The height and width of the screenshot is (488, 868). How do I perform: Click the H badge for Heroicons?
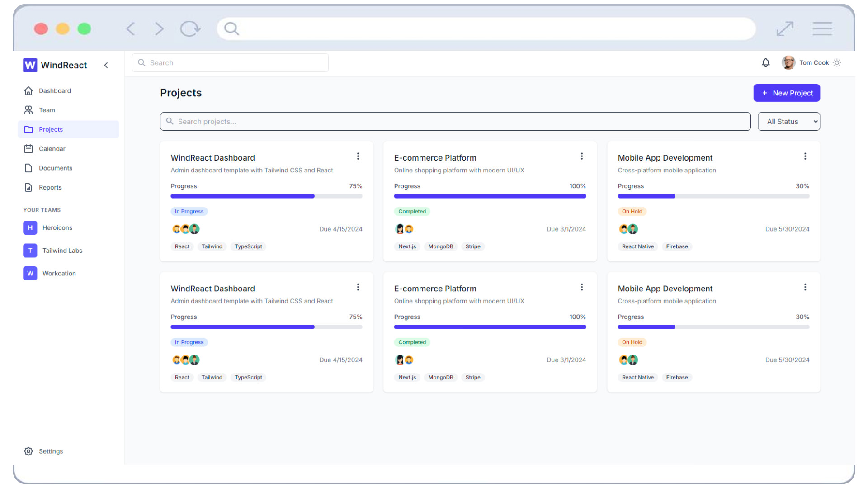30,227
